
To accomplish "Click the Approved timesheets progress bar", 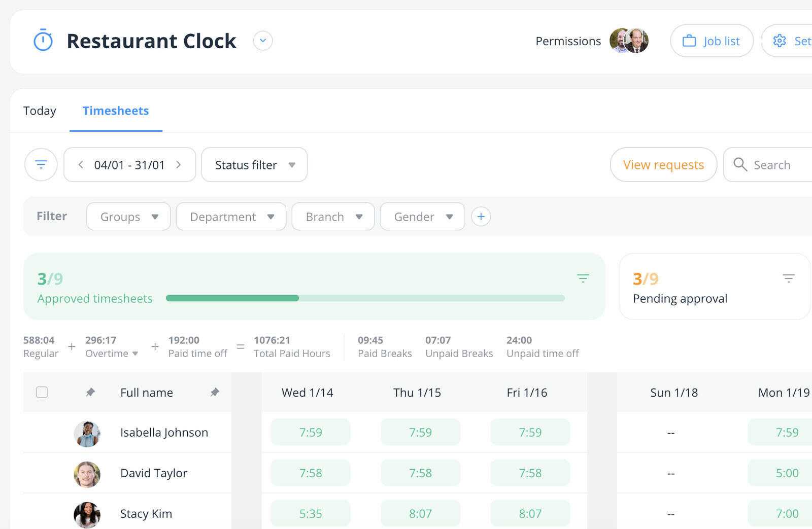I will pos(365,298).
